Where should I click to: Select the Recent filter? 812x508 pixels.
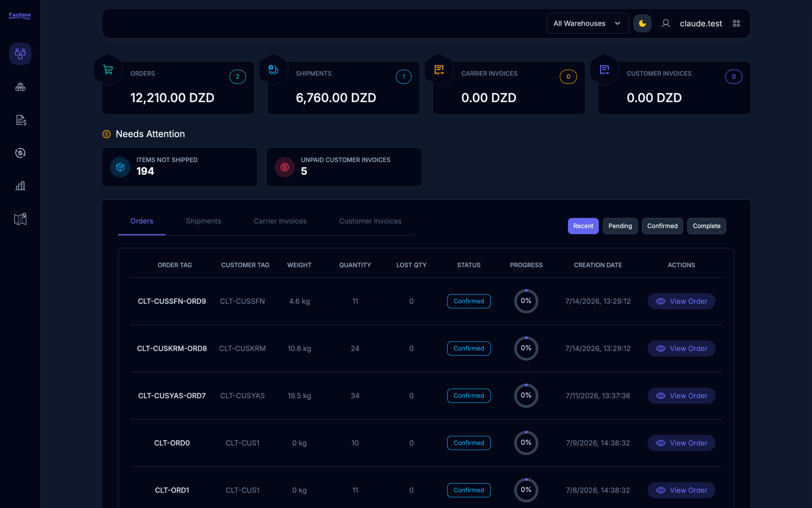click(583, 226)
